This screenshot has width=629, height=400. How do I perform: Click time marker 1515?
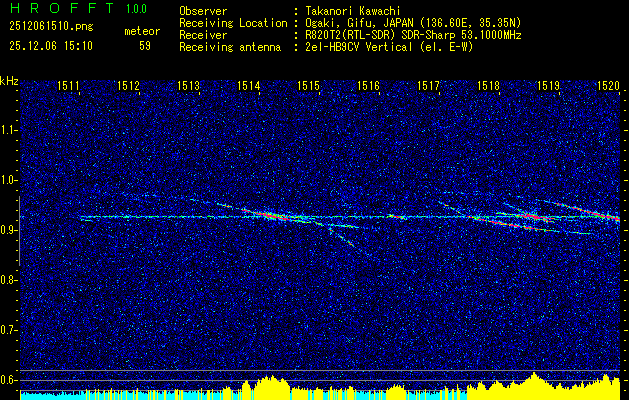coord(308,85)
